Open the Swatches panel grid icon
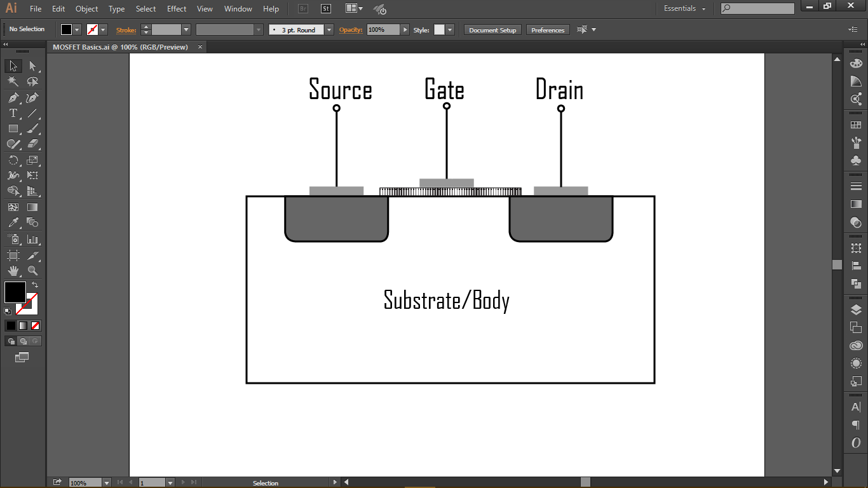The image size is (868, 488). pos(856,125)
